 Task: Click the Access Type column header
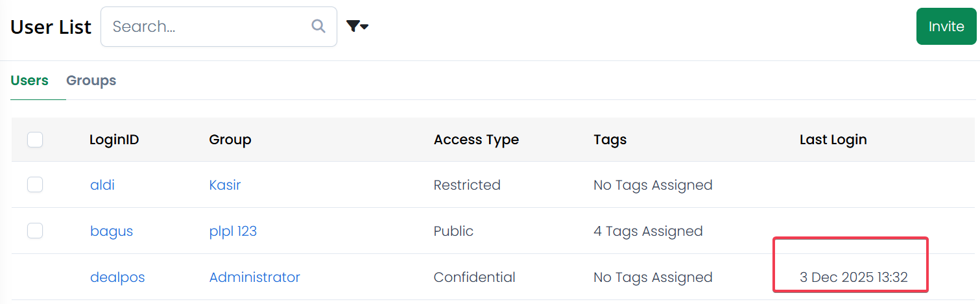[476, 140]
